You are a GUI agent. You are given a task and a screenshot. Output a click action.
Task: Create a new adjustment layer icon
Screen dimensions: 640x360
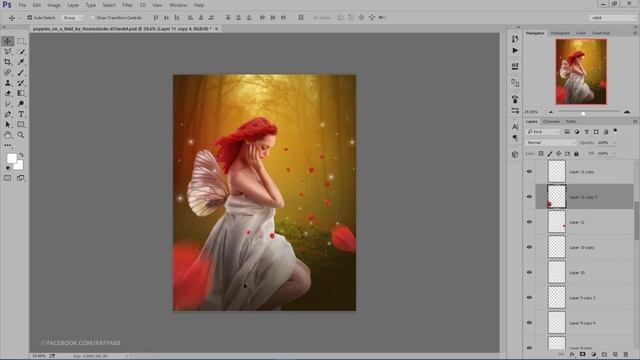coord(593,354)
